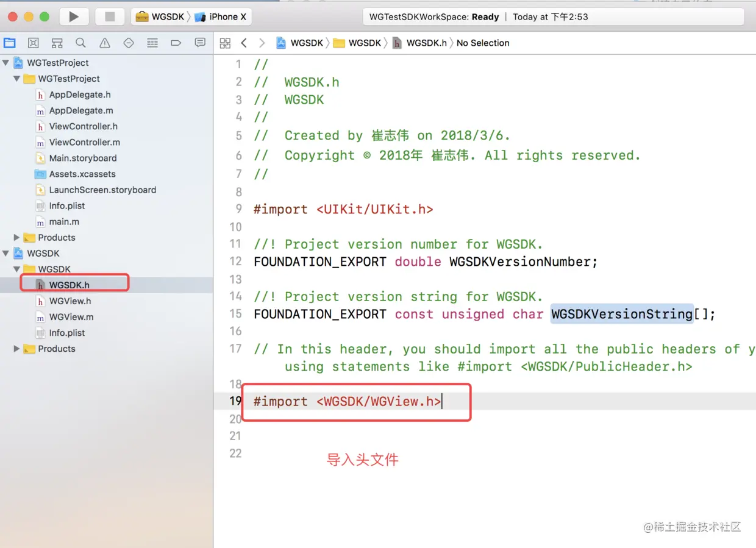Go forward in editor history
Screen dimensions: 756x548
pyautogui.click(x=262, y=43)
